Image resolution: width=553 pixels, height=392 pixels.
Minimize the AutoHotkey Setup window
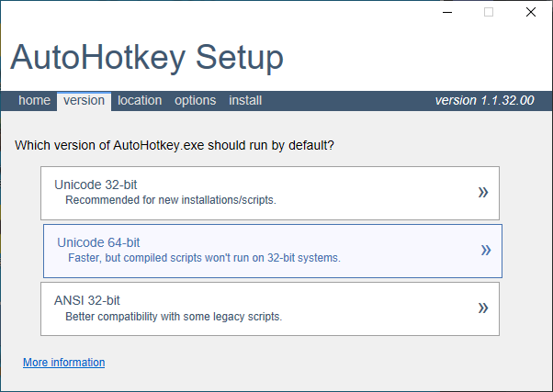tap(447, 12)
